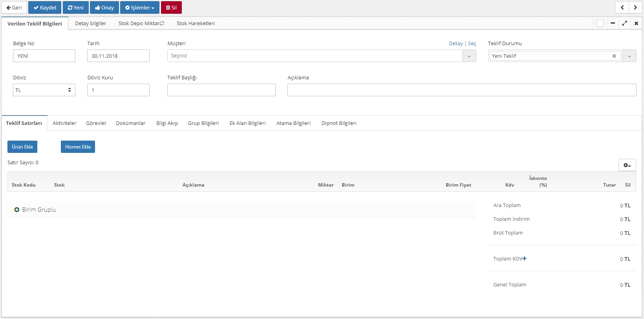This screenshot has height=319, width=644.
Task: Expand panel to fullscreen with arrows icon
Action: coord(624,24)
